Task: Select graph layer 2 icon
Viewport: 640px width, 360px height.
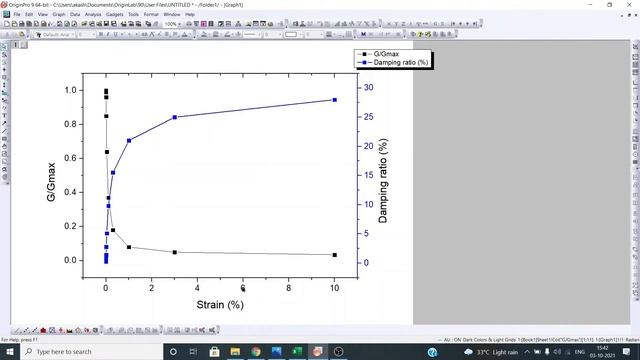Action: pyautogui.click(x=24, y=44)
